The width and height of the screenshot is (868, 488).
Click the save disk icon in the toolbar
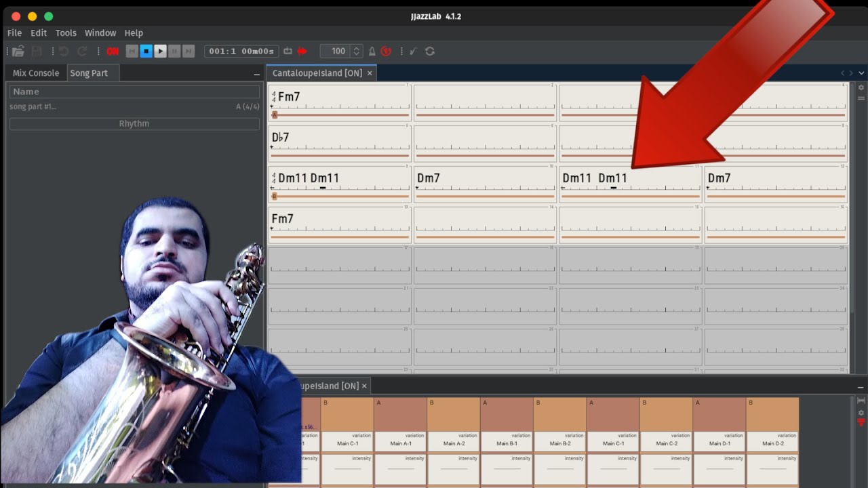[37, 51]
